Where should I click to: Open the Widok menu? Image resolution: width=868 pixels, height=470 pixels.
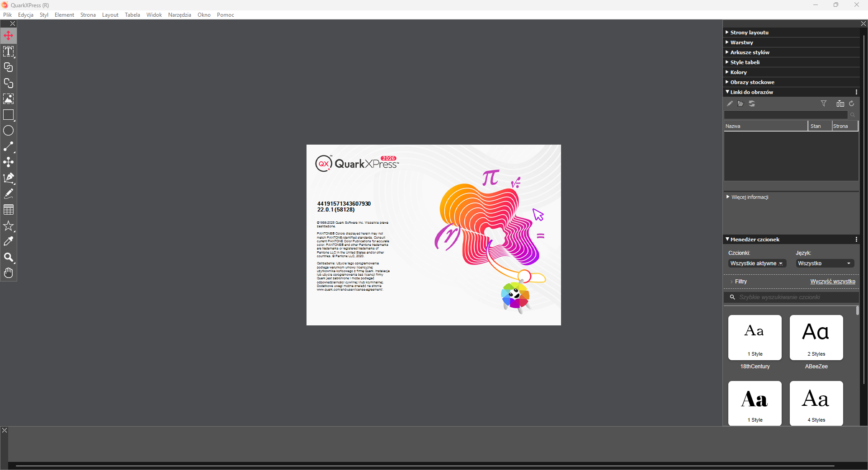click(154, 15)
